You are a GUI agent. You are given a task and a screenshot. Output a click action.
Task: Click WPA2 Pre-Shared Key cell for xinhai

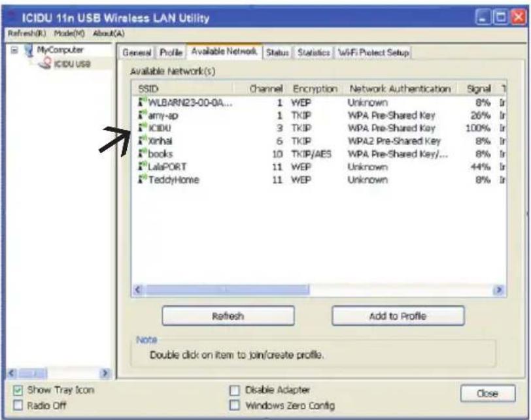pos(394,140)
